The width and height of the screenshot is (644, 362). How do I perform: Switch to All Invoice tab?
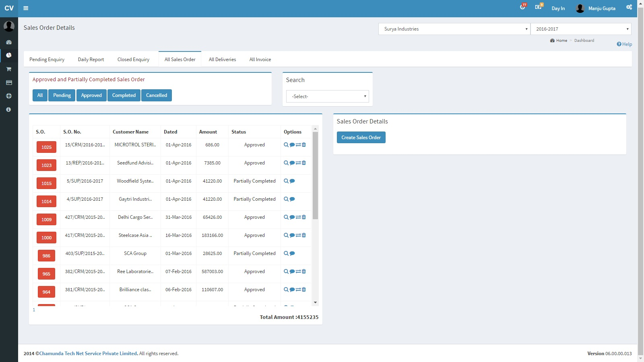point(260,60)
